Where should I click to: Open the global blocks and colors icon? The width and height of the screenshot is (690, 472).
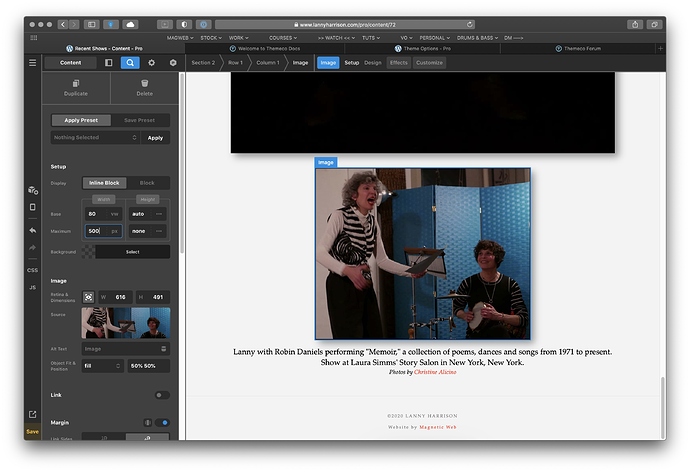coord(33,190)
